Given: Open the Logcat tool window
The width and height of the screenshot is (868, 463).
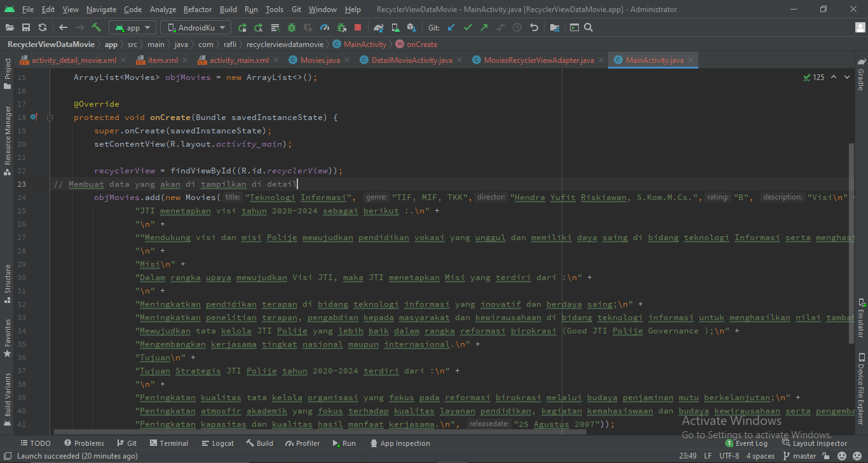Looking at the screenshot, I should tap(217, 443).
